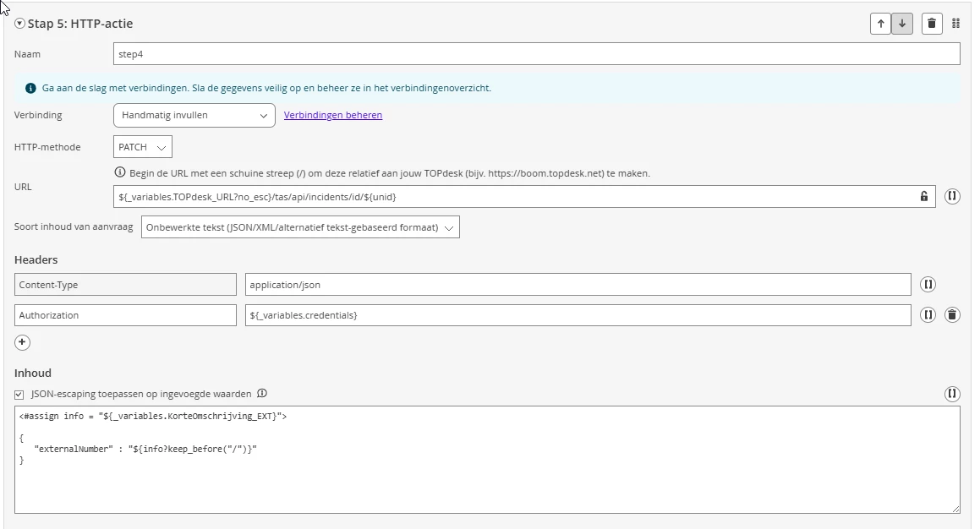Move step 5 up with arrow icon
This screenshot has height=529, width=980.
click(881, 24)
